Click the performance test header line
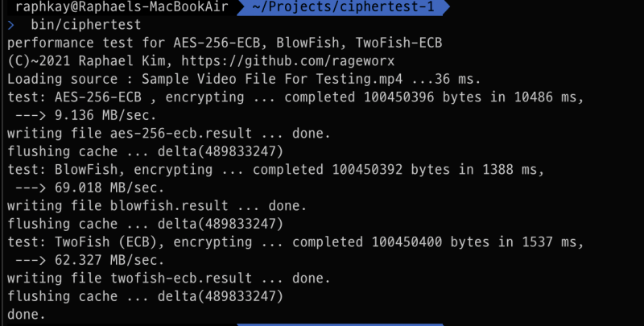This screenshot has height=326, width=644. [x=225, y=43]
